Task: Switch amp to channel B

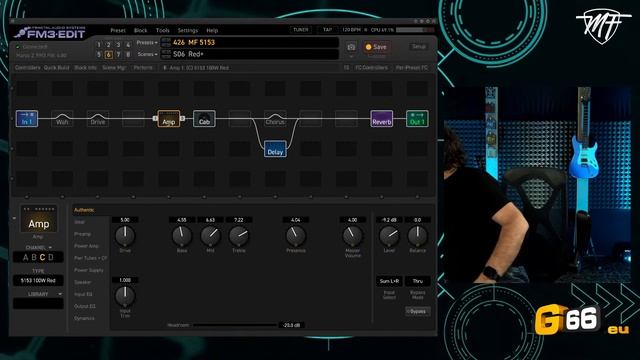Action: coord(34,257)
